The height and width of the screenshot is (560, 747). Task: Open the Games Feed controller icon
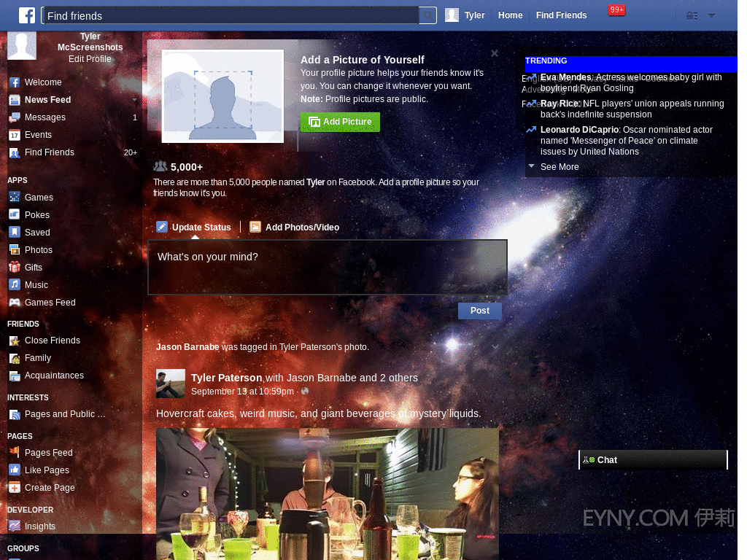pyautogui.click(x=15, y=303)
